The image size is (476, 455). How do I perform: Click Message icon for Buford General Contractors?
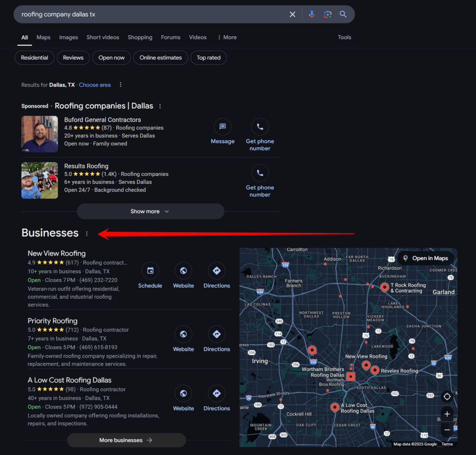coord(222,127)
